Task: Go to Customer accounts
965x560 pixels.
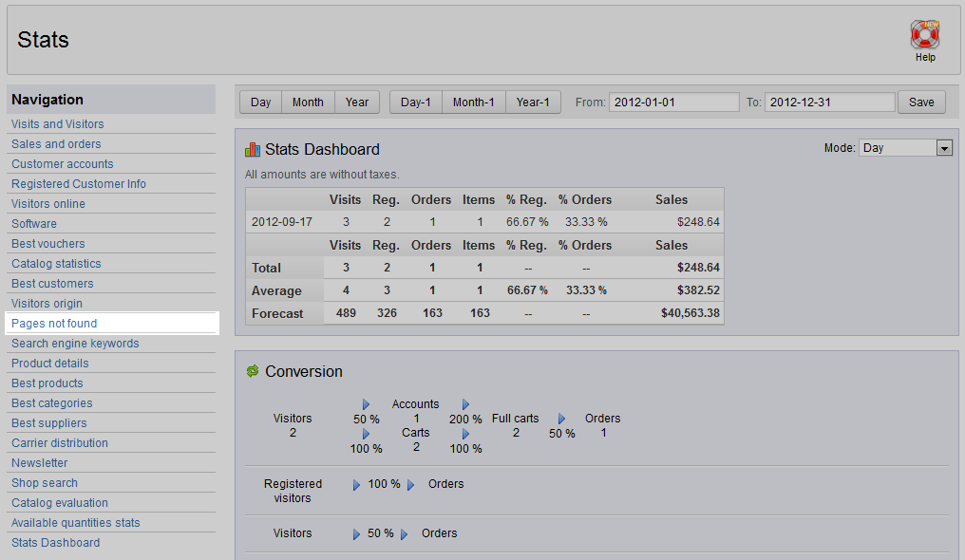Action: point(62,164)
